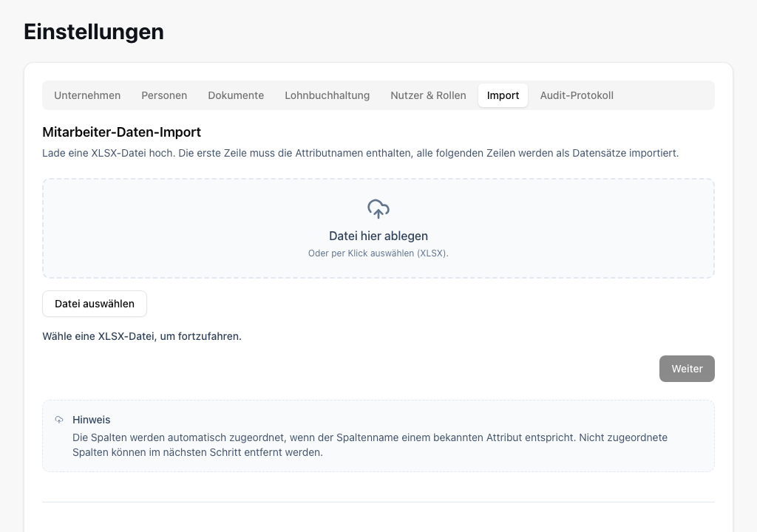
Task: Open the Unternehmen tab
Action: (x=87, y=95)
